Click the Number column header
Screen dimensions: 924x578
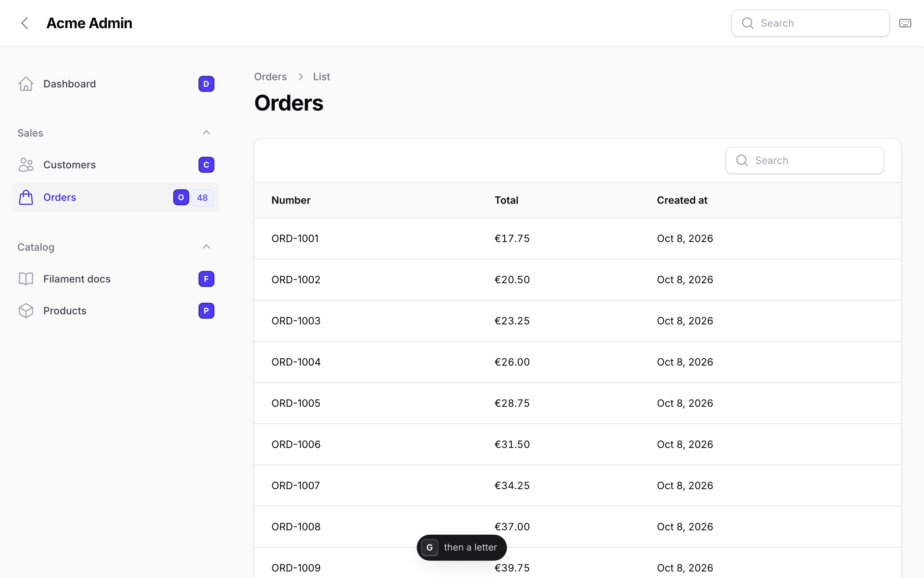click(291, 200)
